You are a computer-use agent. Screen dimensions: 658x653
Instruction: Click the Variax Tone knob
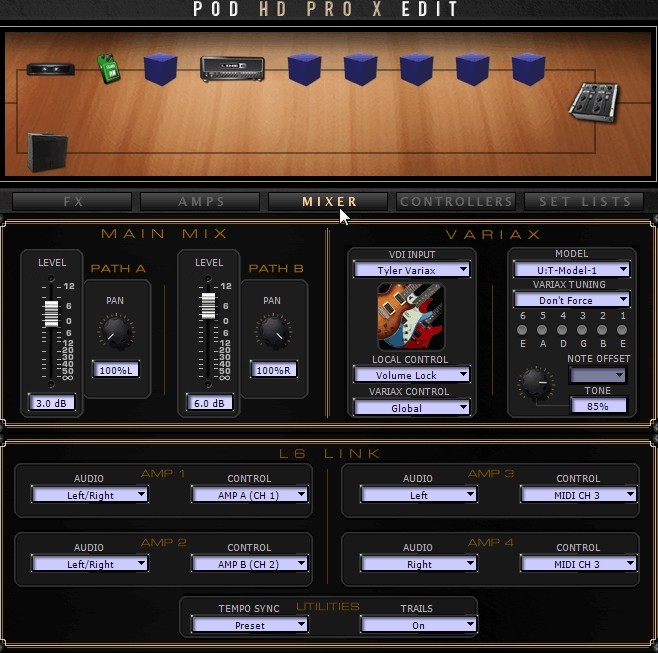[535, 384]
